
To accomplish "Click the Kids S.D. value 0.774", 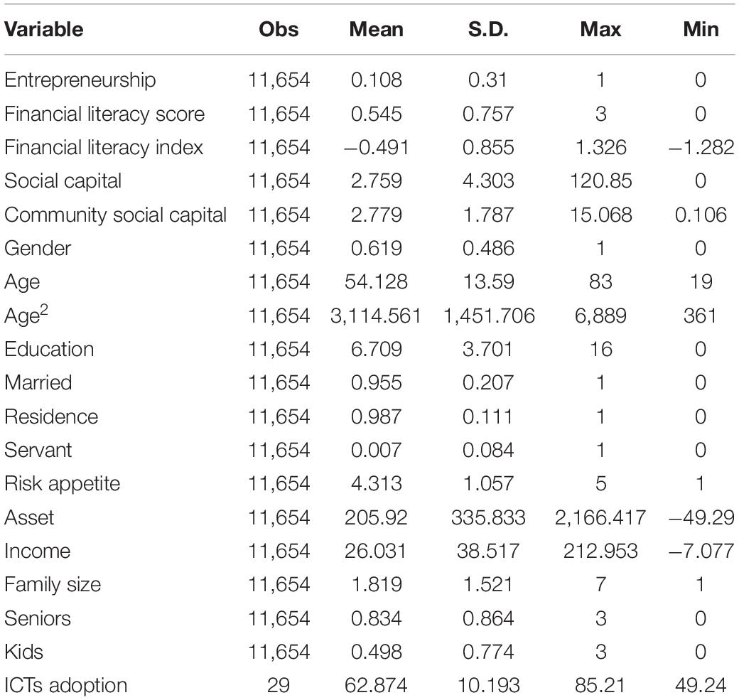I will point(487,652).
